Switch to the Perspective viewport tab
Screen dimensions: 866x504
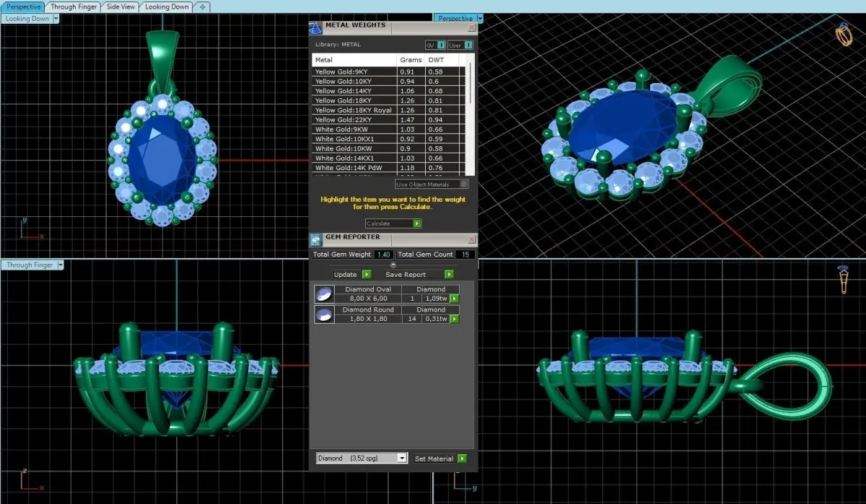point(24,6)
